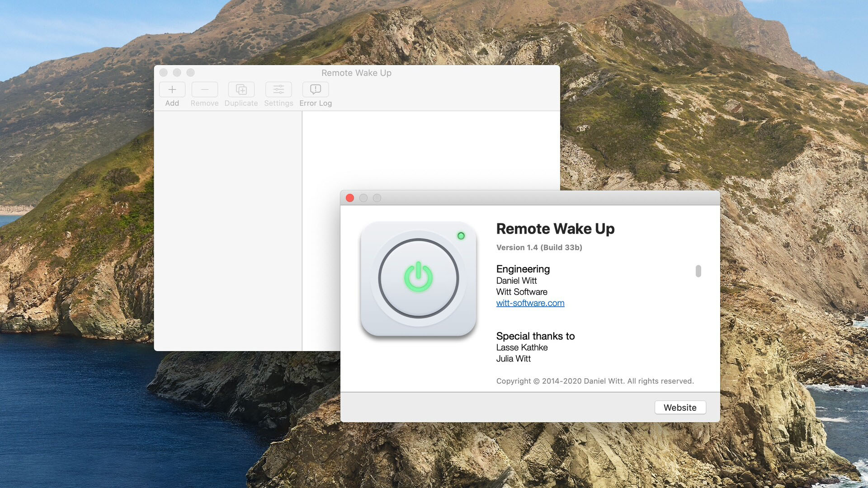This screenshot has width=868, height=488.
Task: Click the Add toolbar icon
Action: pos(172,89)
